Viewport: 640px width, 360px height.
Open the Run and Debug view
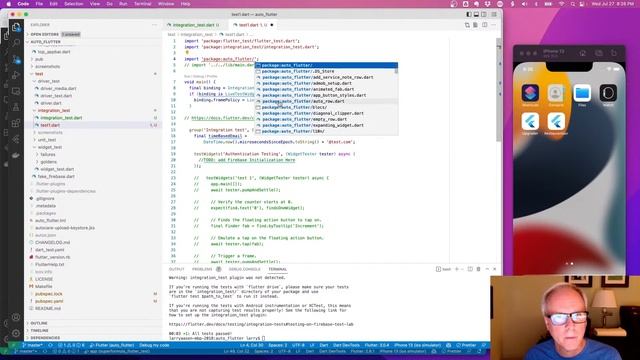16,75
